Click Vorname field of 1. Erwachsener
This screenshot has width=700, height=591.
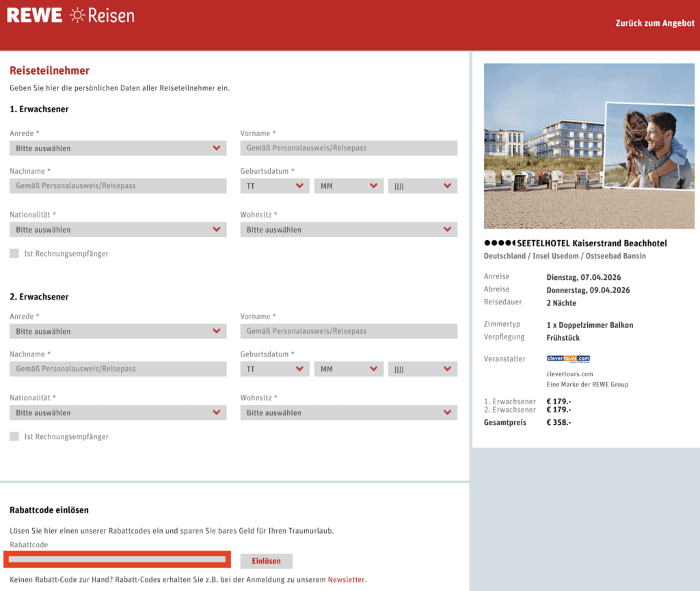pos(349,148)
